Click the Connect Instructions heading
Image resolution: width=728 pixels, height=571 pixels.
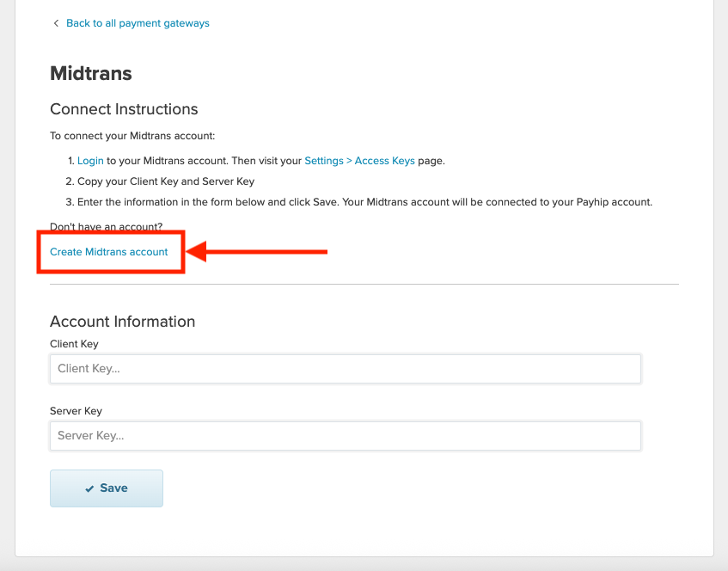pyautogui.click(x=124, y=109)
